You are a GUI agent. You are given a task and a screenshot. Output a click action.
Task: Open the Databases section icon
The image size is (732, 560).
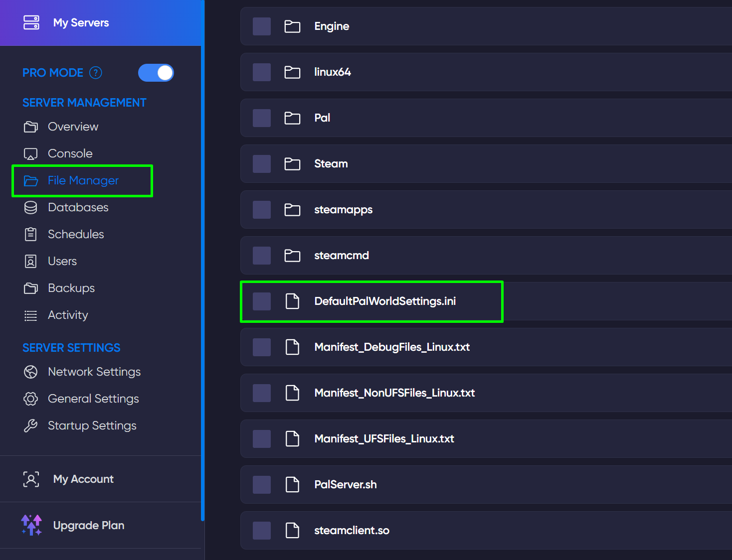pos(30,207)
